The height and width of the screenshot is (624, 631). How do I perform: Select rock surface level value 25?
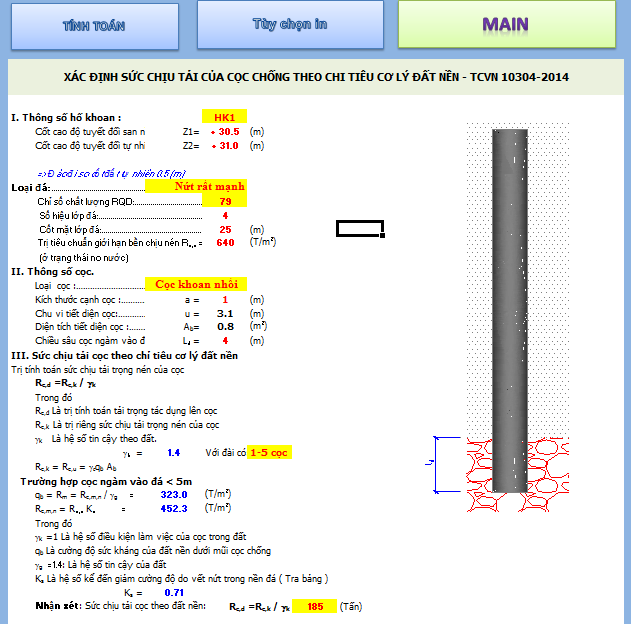pyautogui.click(x=225, y=229)
